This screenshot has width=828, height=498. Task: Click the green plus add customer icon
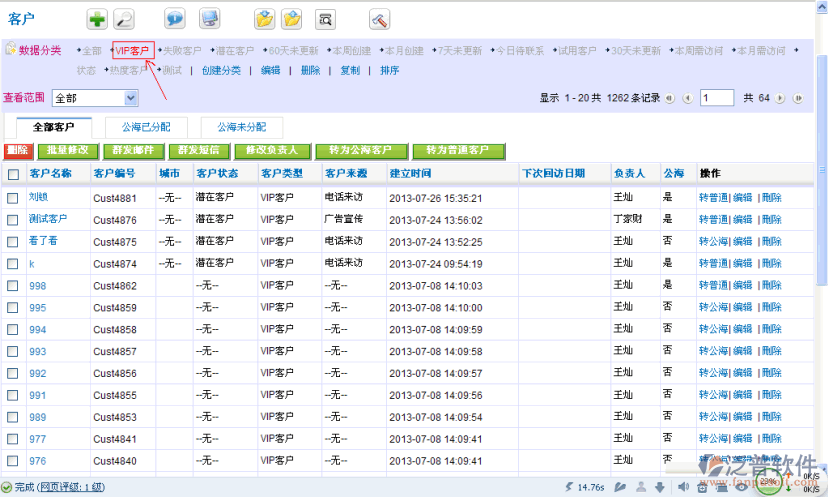tap(97, 18)
